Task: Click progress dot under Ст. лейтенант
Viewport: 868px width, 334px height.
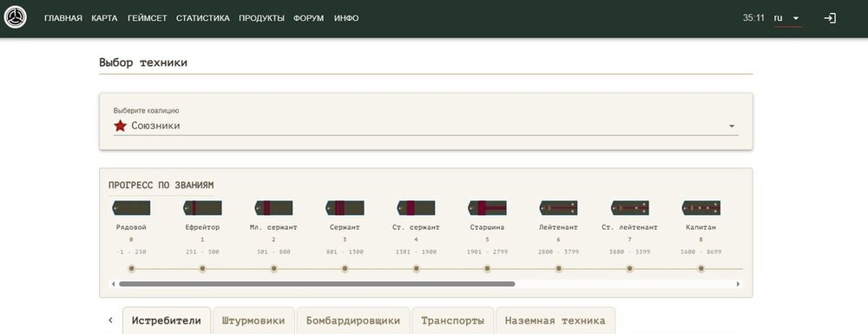Action: click(629, 269)
